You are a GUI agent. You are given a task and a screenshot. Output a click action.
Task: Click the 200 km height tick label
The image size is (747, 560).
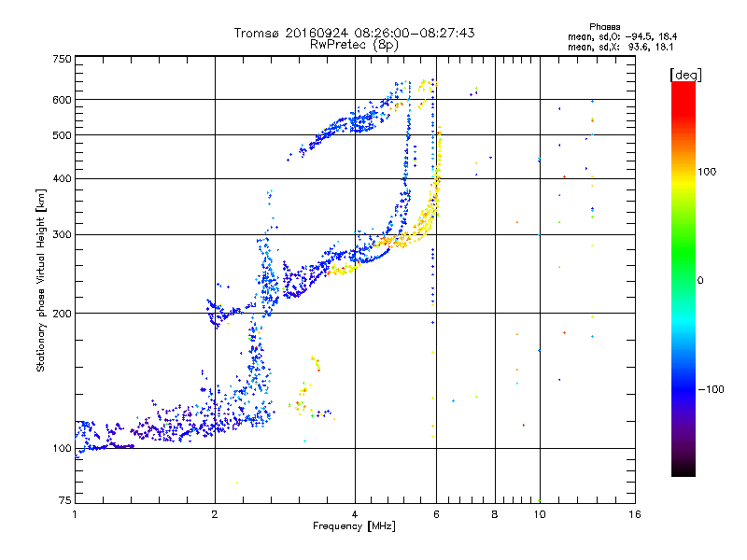[x=62, y=314]
